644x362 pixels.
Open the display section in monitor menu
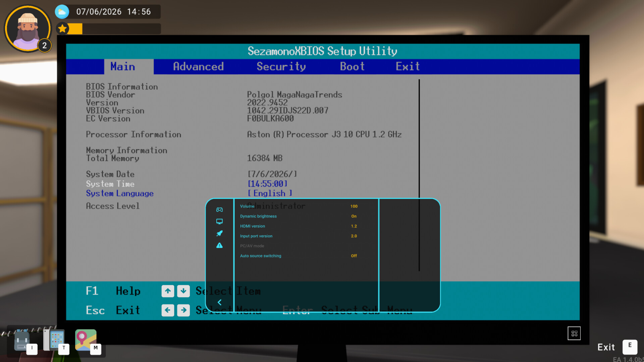click(219, 222)
